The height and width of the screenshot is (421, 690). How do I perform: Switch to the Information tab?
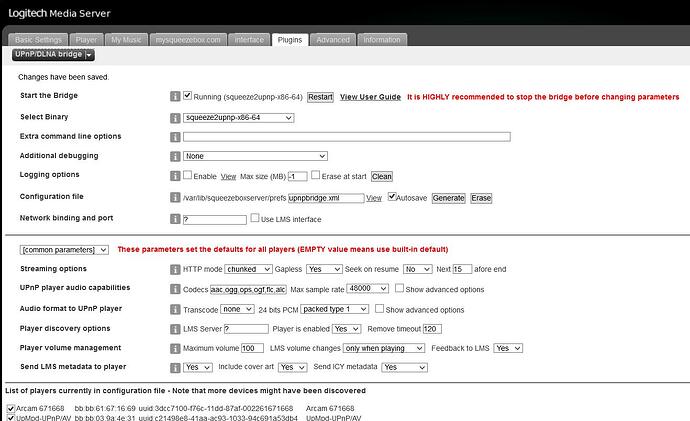coord(382,40)
